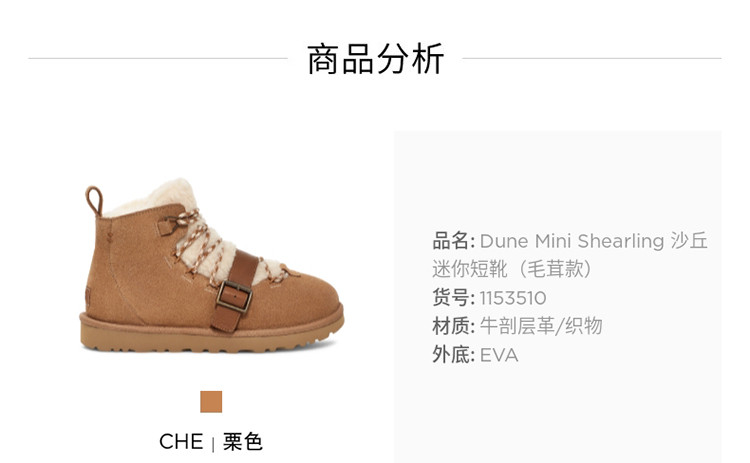Select the Dune Mini Shearling product name

(x=572, y=241)
